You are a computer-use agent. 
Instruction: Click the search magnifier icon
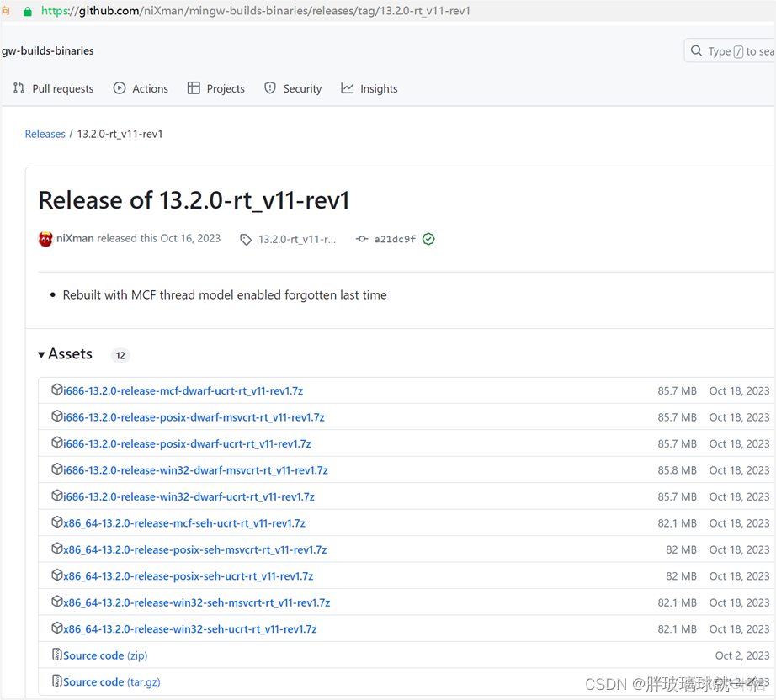tap(696, 50)
